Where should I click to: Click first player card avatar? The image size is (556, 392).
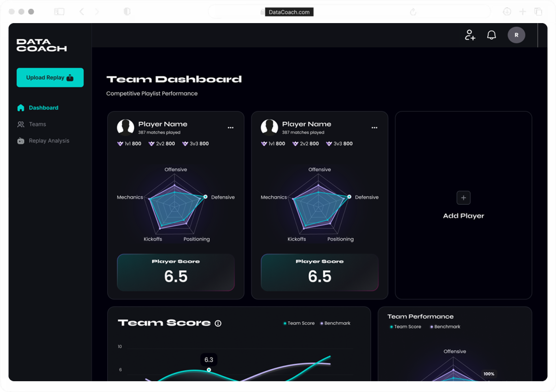pyautogui.click(x=125, y=128)
